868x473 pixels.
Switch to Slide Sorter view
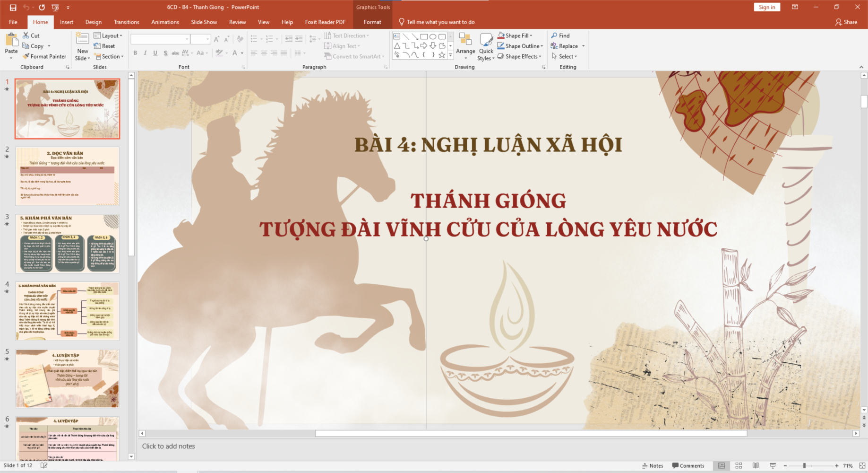[739, 466]
